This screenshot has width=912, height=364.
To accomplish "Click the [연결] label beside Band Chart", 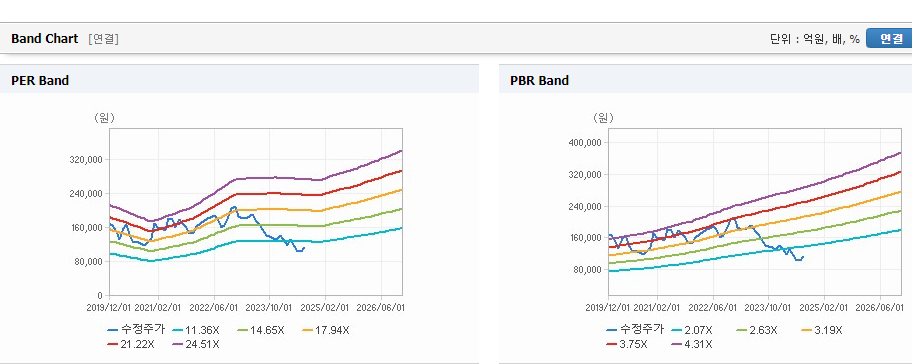I will tap(104, 39).
